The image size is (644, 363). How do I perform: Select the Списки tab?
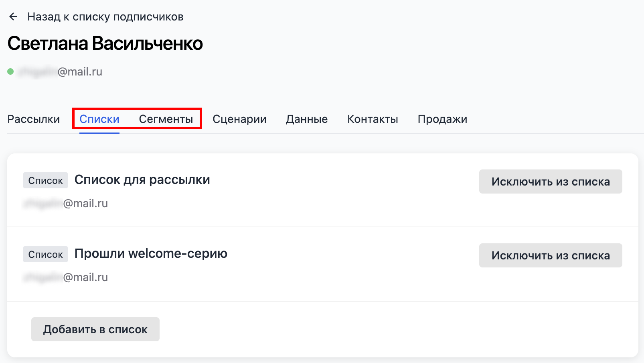pos(99,119)
